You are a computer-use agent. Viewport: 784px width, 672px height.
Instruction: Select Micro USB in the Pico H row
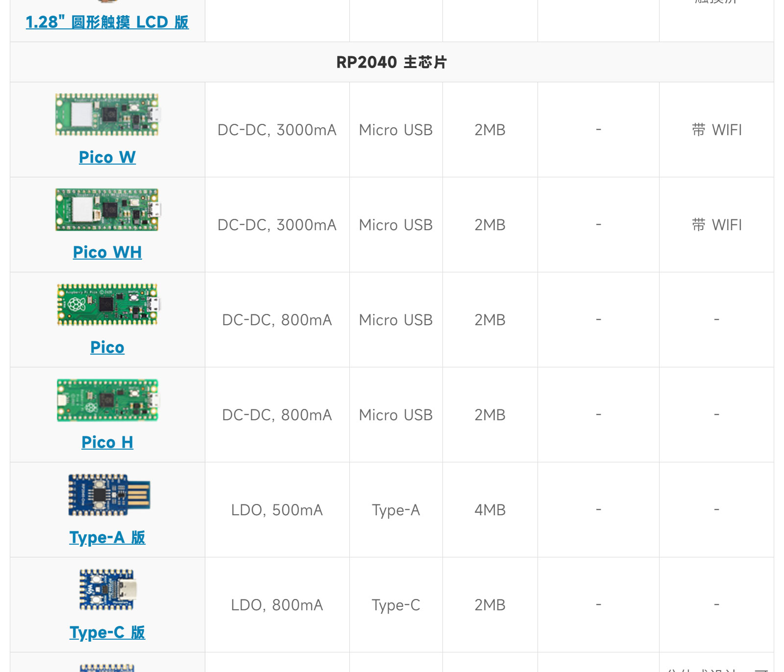click(396, 415)
